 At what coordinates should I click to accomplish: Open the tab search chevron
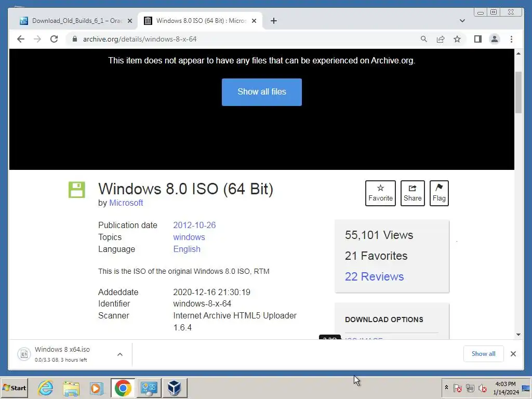point(462,21)
